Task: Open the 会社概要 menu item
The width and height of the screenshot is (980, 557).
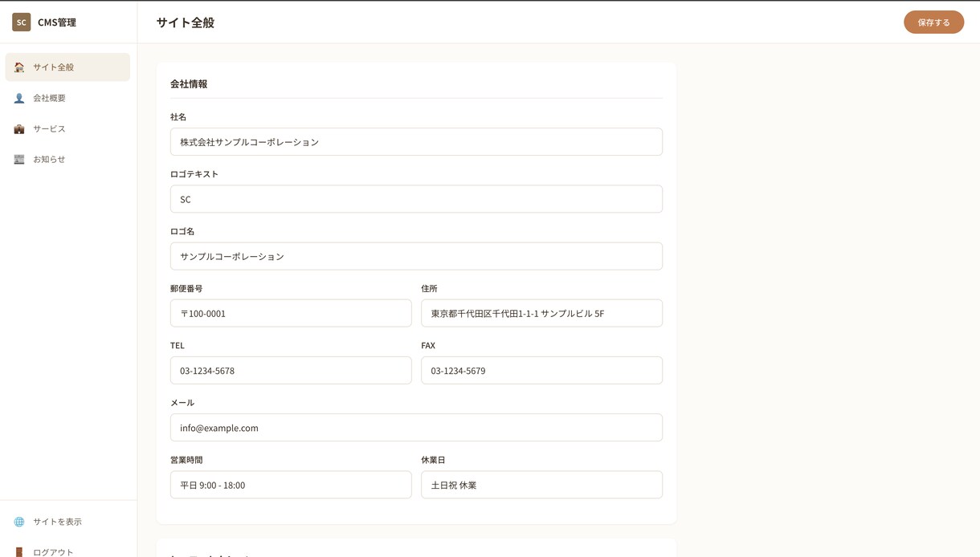Action: coord(67,98)
